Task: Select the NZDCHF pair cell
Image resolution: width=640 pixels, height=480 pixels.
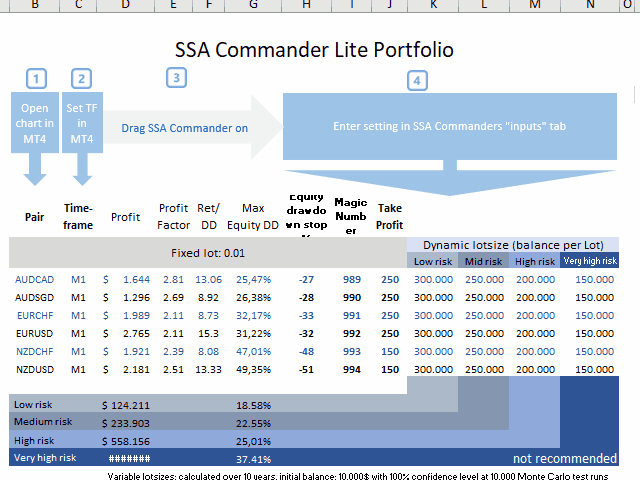Action: [35, 351]
